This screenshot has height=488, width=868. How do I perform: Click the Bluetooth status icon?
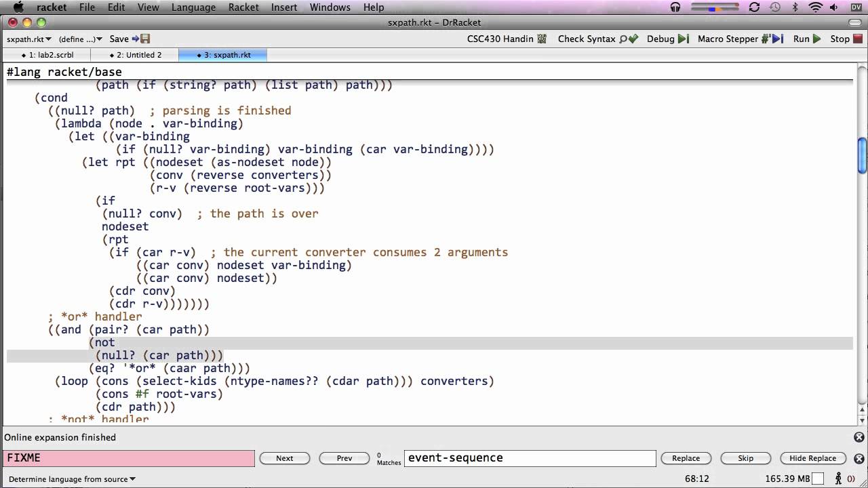795,7
